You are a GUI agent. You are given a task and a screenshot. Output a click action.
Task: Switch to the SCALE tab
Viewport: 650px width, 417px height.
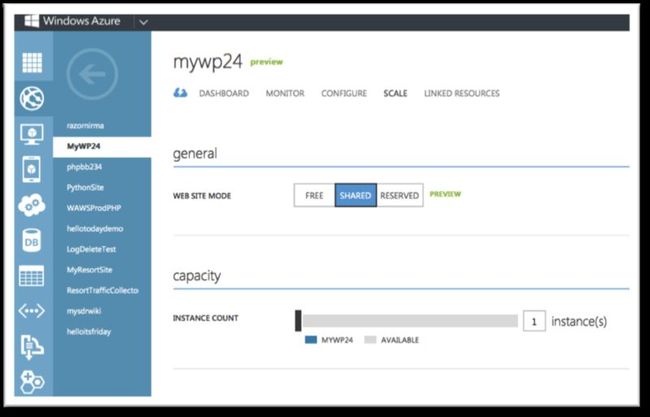pos(395,93)
